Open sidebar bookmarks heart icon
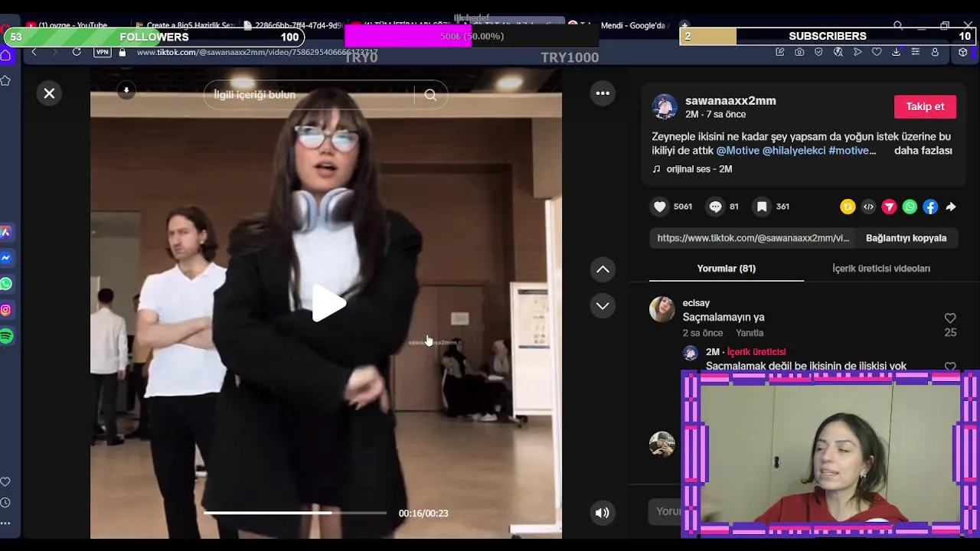Image resolution: width=980 pixels, height=551 pixels. (5, 482)
